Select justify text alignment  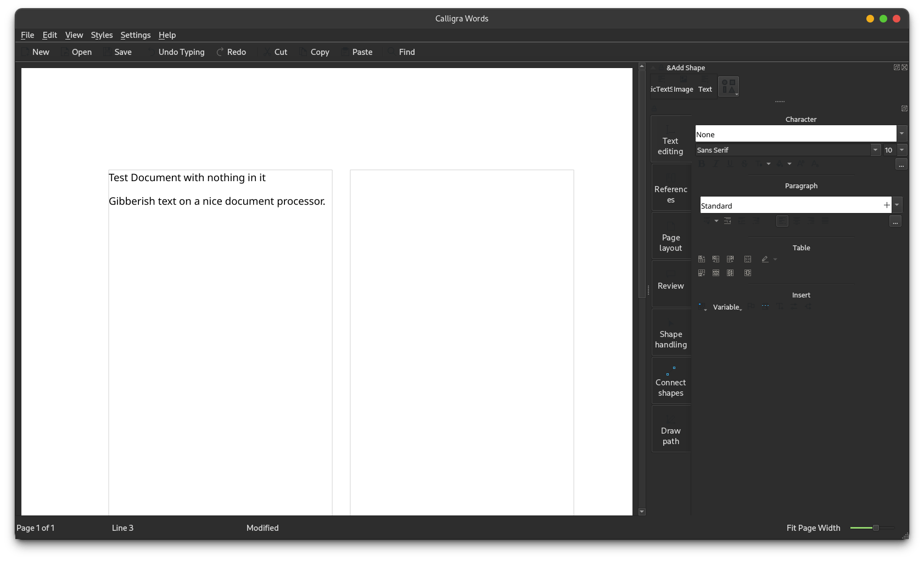tap(825, 221)
